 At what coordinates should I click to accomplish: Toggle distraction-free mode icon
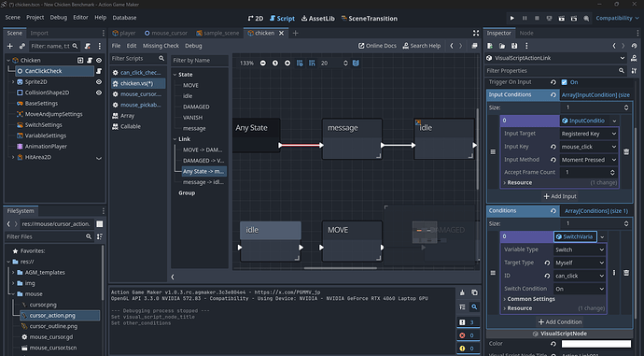tap(476, 33)
